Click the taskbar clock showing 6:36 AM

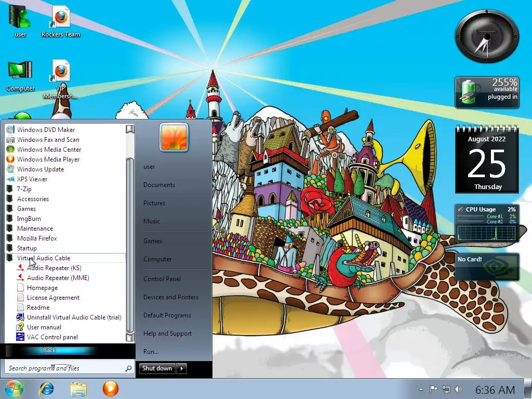click(495, 390)
